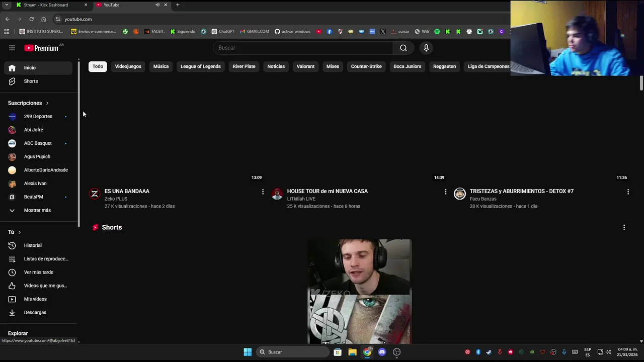Open the Shorts thumbnail with headphones man
The image size is (644, 362).
(x=360, y=292)
